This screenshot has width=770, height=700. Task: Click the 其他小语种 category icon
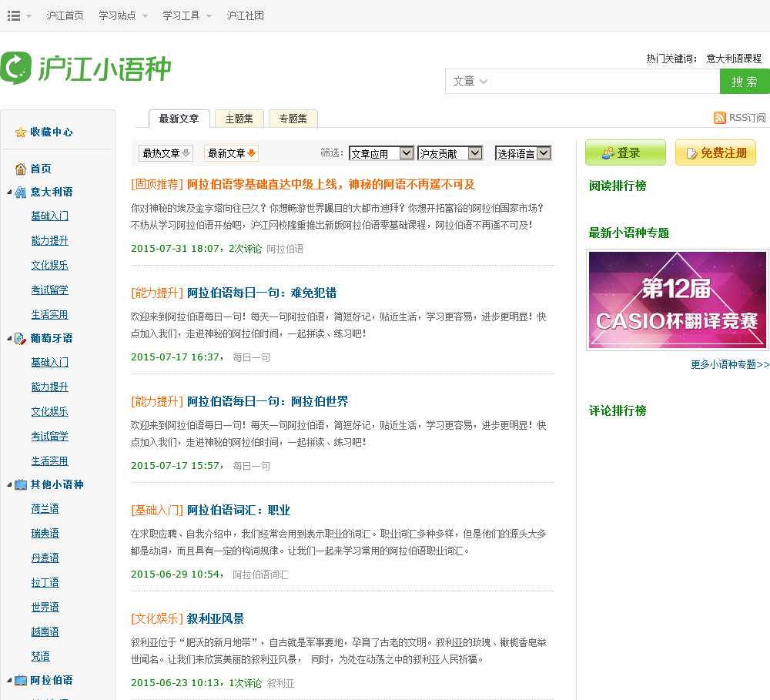coord(21,484)
